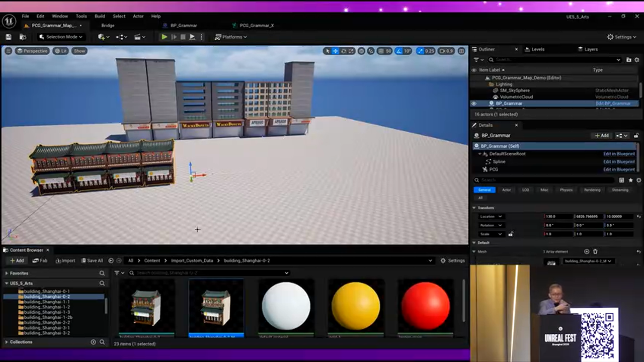Select the scale gizmo tool in viewport
The image size is (644, 362).
[x=351, y=51]
